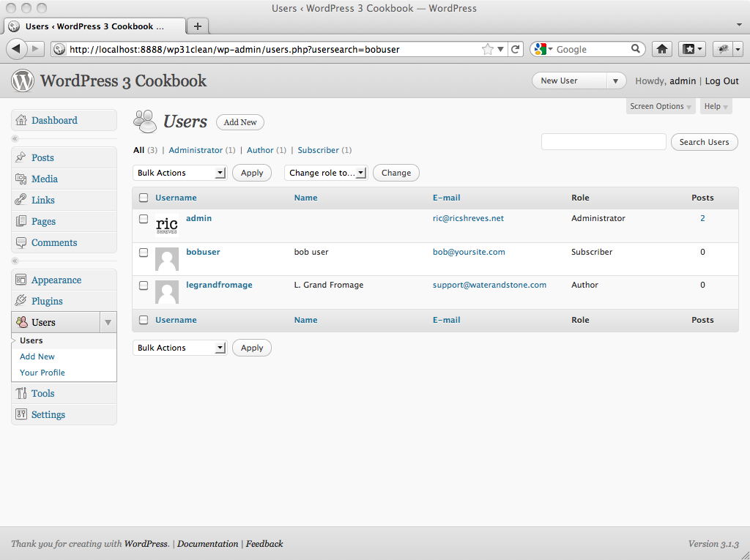Viewport: 750px width, 560px height.
Task: Click the Change role button
Action: (396, 173)
